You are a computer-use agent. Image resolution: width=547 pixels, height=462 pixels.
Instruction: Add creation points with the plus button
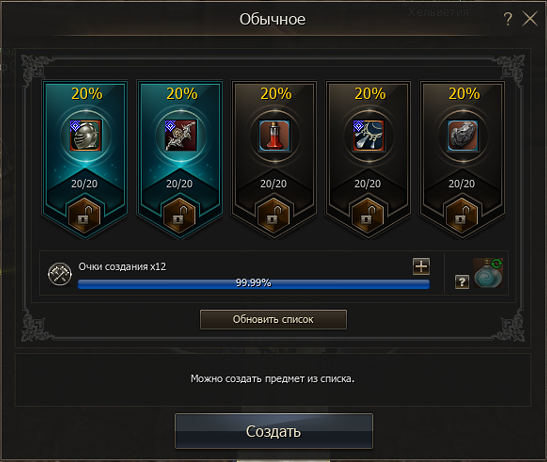tap(421, 267)
